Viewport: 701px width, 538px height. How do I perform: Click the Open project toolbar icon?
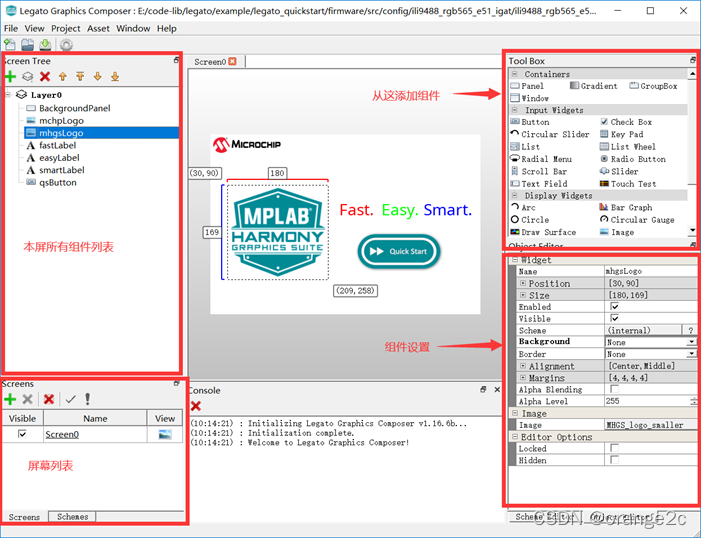point(27,45)
